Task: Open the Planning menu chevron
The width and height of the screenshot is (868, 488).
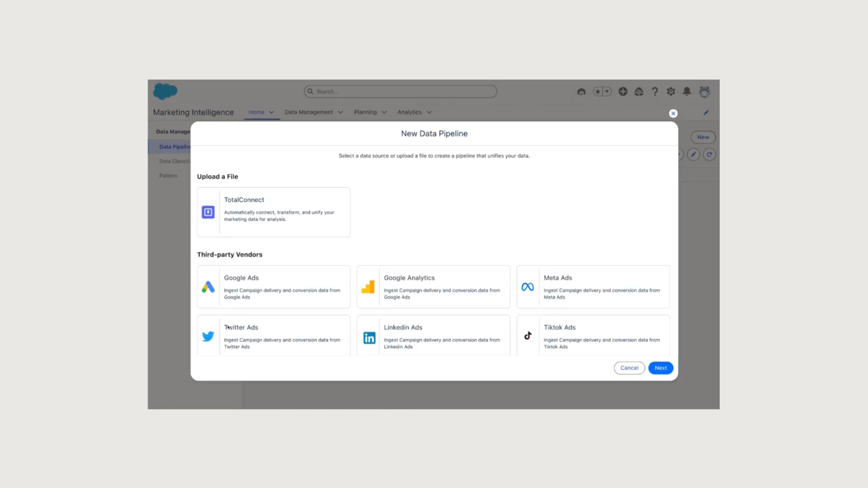Action: (384, 112)
